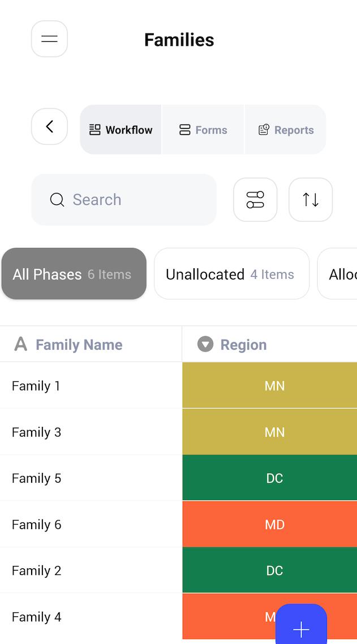The image size is (357, 644).
Task: Select the All Phases filter chip
Action: tap(74, 273)
